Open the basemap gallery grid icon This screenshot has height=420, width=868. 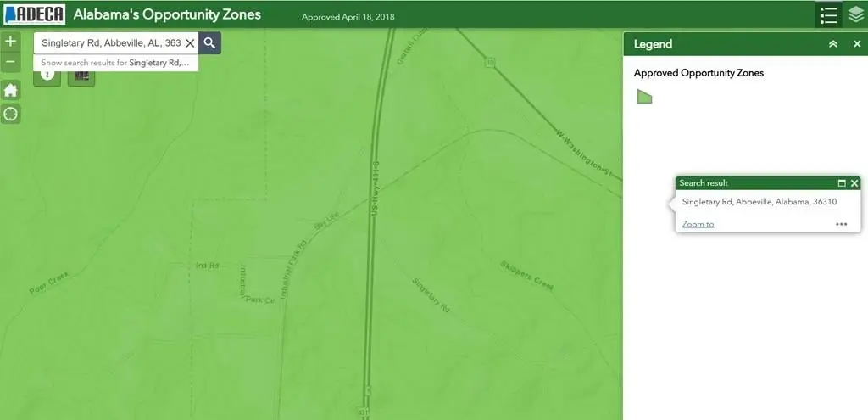[81, 76]
